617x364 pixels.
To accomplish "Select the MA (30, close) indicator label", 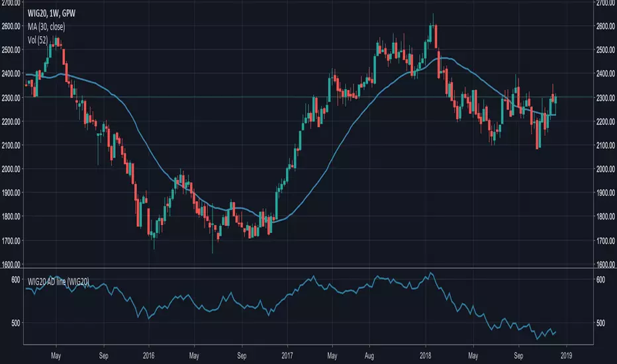I will point(46,26).
